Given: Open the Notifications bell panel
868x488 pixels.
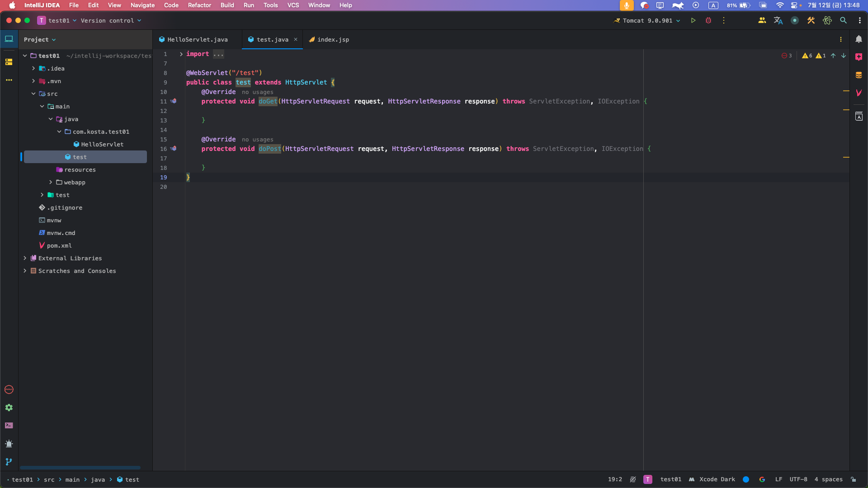Looking at the screenshot, I should 859,39.
